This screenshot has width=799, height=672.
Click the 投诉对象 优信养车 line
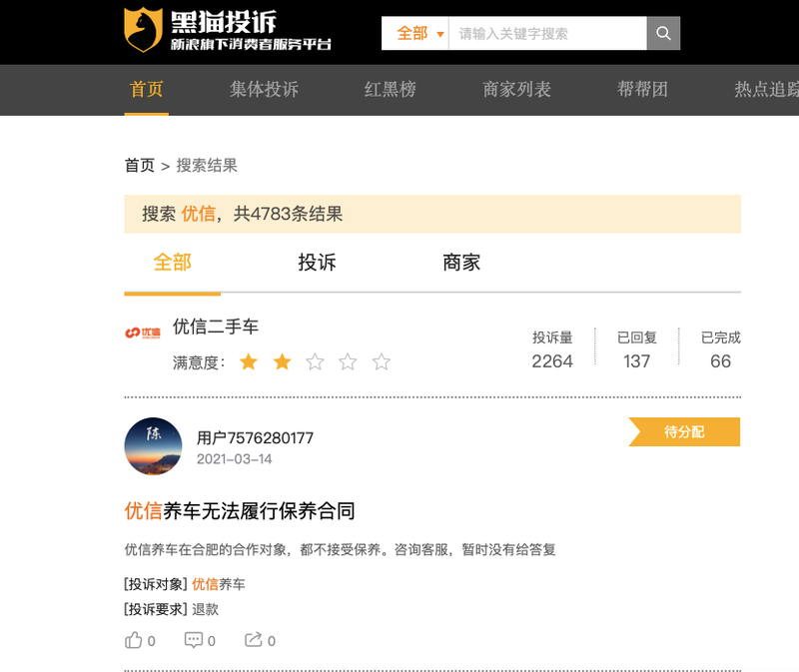185,584
